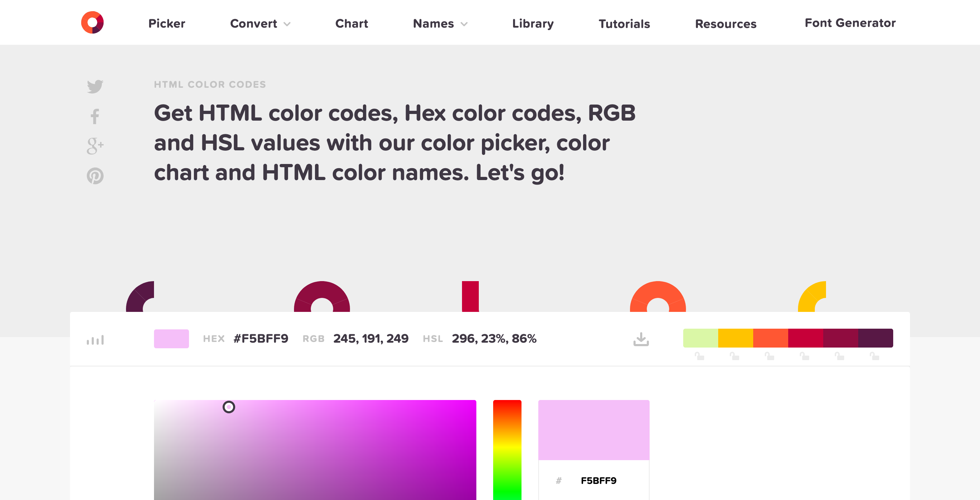Share page via the Google Plus icon
Viewport: 980px width, 500px height.
[95, 146]
